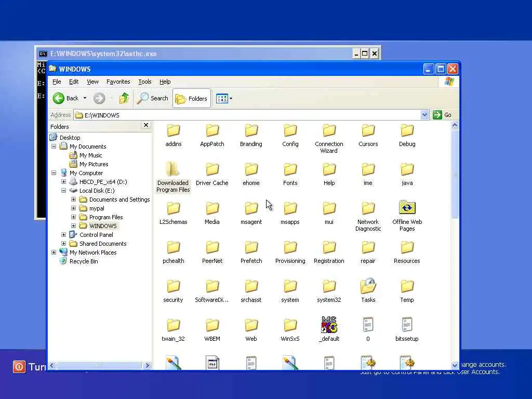
Task: Select the system32 folder
Action: pyautogui.click(x=329, y=291)
